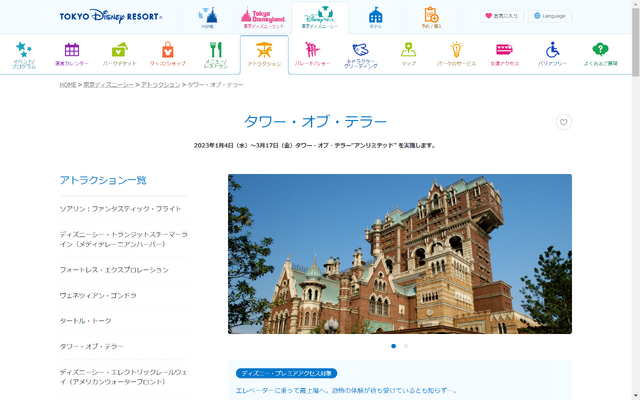Open タワー・オブ・テラー in sidebar list
This screenshot has width=640, height=400.
(91, 346)
